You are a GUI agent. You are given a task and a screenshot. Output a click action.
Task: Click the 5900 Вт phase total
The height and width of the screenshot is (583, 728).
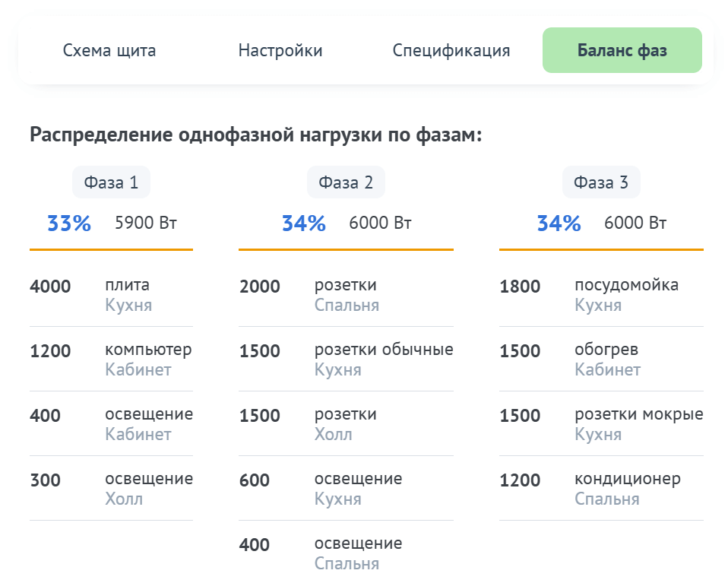click(x=146, y=223)
